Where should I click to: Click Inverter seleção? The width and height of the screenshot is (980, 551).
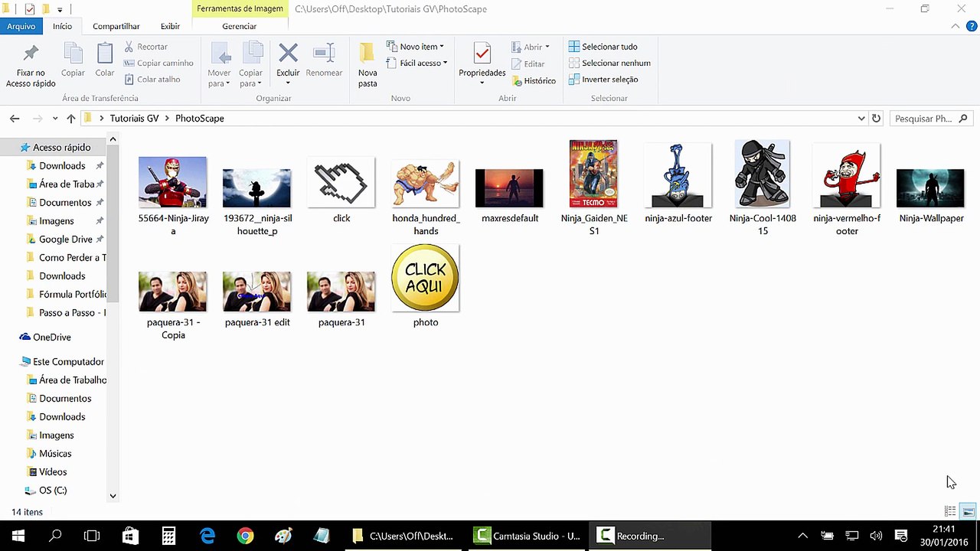(603, 79)
